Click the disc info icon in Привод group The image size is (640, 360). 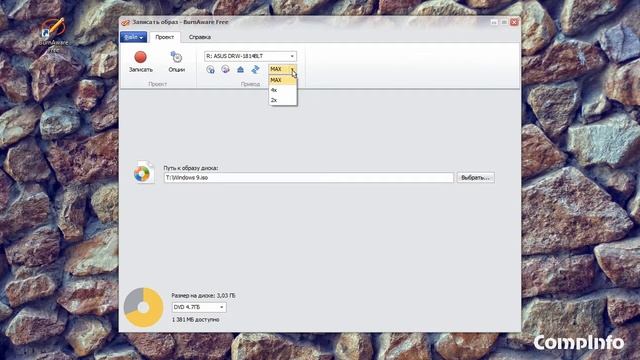(x=210, y=69)
